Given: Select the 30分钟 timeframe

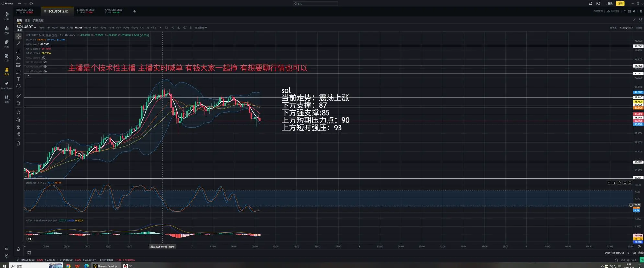Looking at the screenshot, I should 87,28.
